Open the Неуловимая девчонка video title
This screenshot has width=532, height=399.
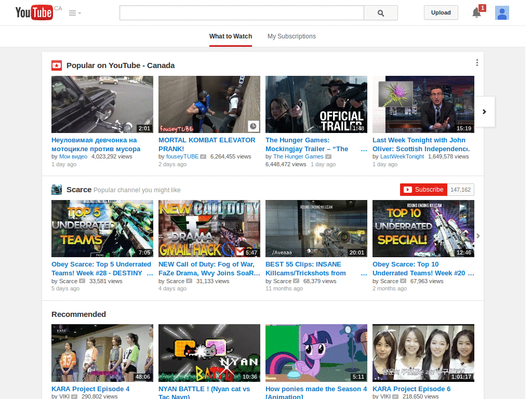pyautogui.click(x=96, y=144)
